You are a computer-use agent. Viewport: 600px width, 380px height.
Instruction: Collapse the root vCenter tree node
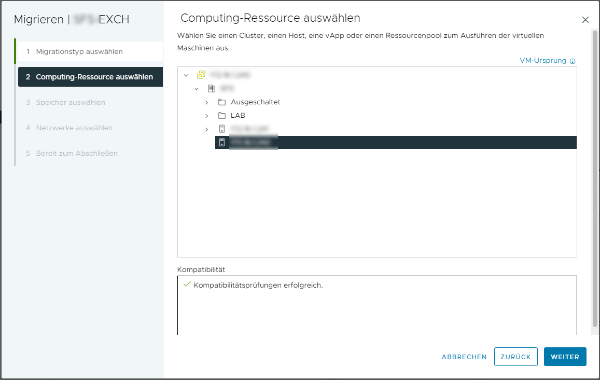coord(186,75)
